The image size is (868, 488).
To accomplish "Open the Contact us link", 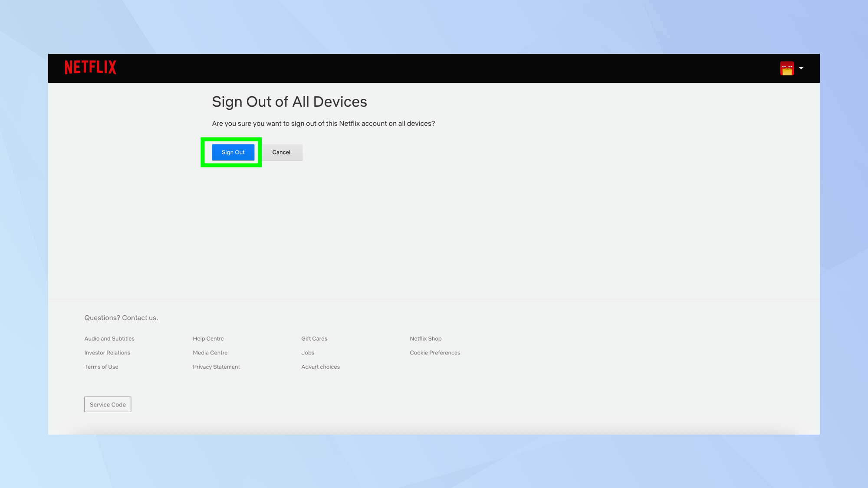I will coord(139,318).
